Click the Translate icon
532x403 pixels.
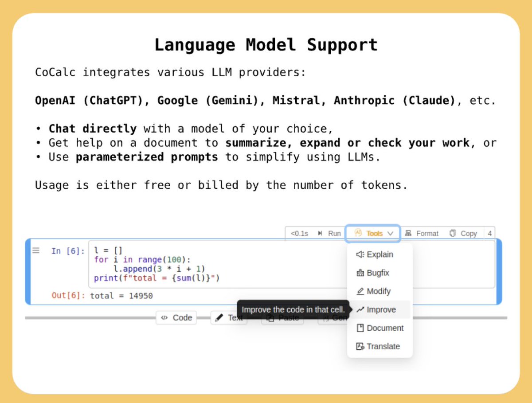point(360,346)
